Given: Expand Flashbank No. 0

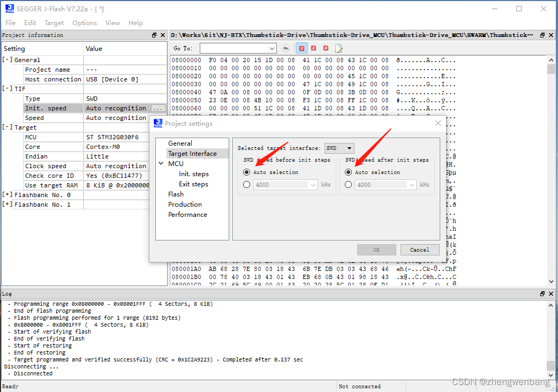Looking at the screenshot, I should pos(7,194).
